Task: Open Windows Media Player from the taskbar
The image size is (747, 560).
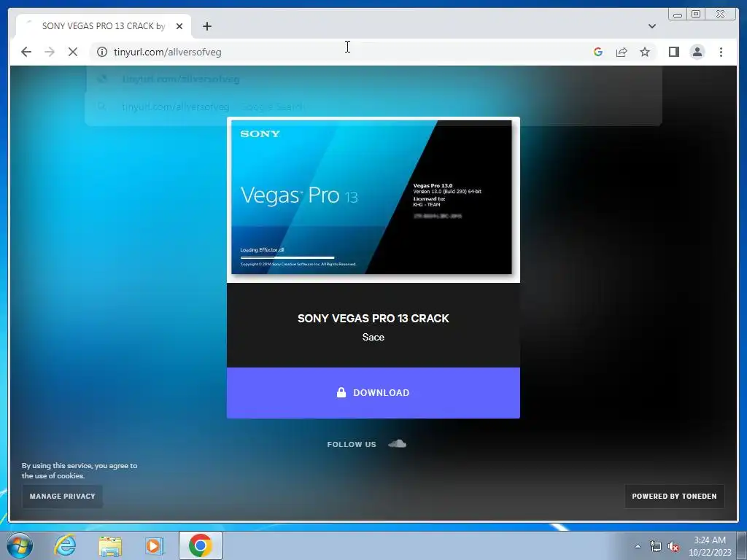Action: tap(154, 545)
